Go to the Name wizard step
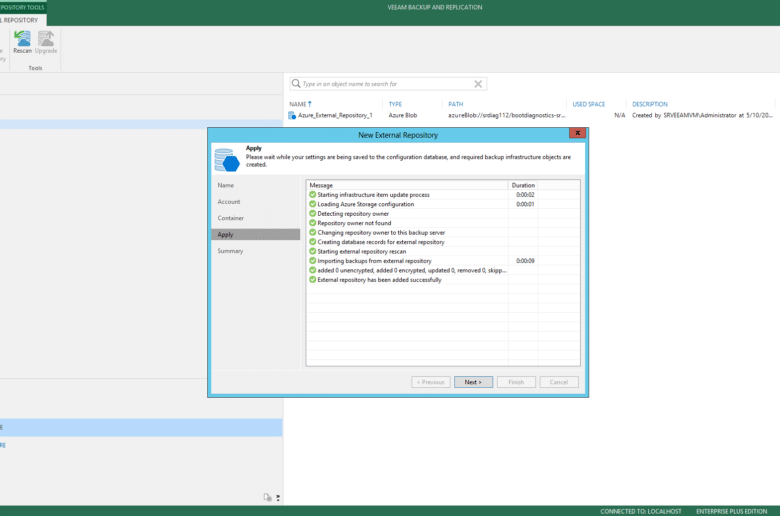The image size is (780, 516). [x=225, y=185]
